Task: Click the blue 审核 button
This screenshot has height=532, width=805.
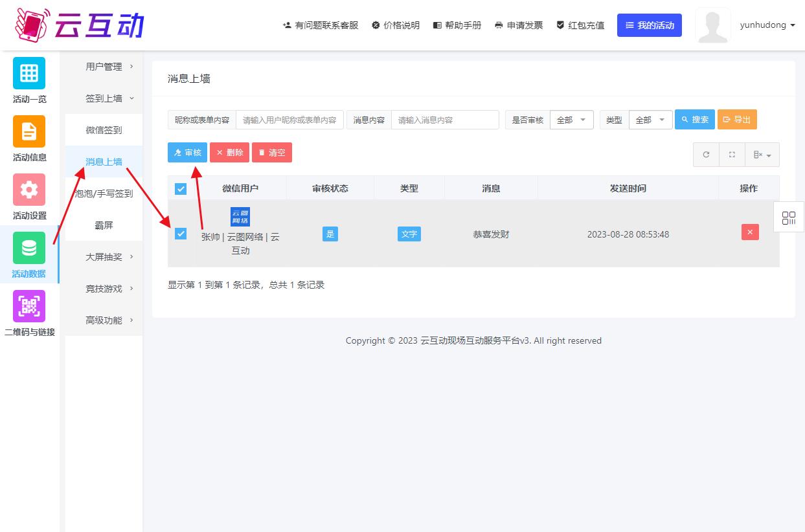Action: 187,153
